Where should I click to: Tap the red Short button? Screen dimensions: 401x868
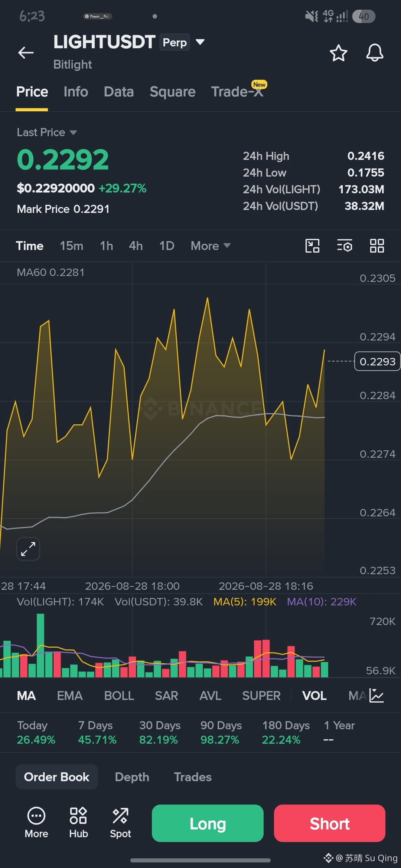pos(330,823)
